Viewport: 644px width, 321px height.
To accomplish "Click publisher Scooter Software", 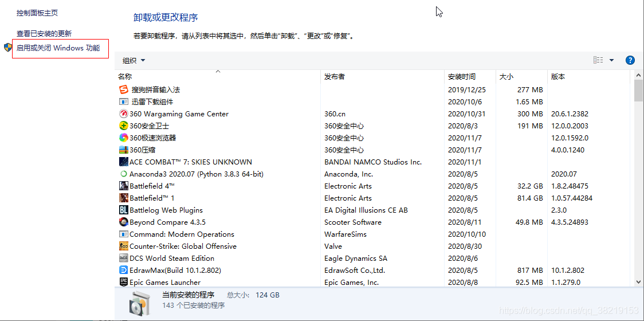I will (353, 222).
